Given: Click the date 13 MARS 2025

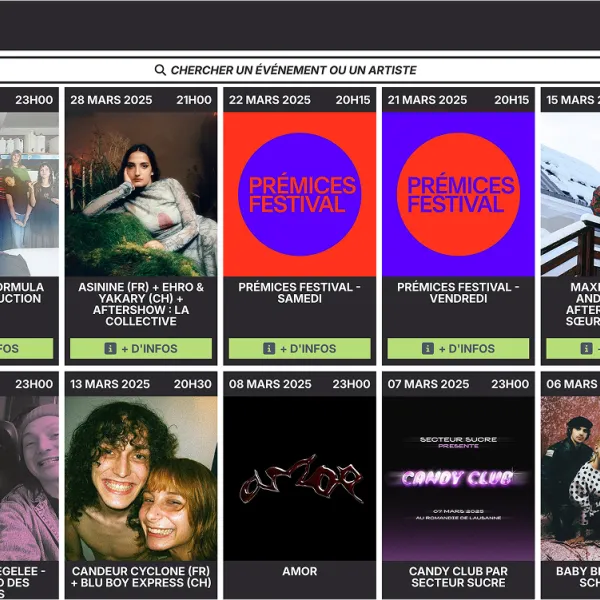Looking at the screenshot, I should tap(110, 384).
